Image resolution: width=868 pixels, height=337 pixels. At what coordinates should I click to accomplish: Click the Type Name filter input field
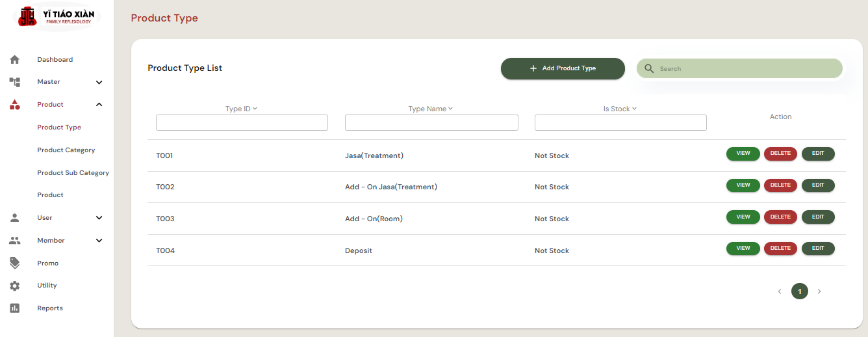click(431, 123)
